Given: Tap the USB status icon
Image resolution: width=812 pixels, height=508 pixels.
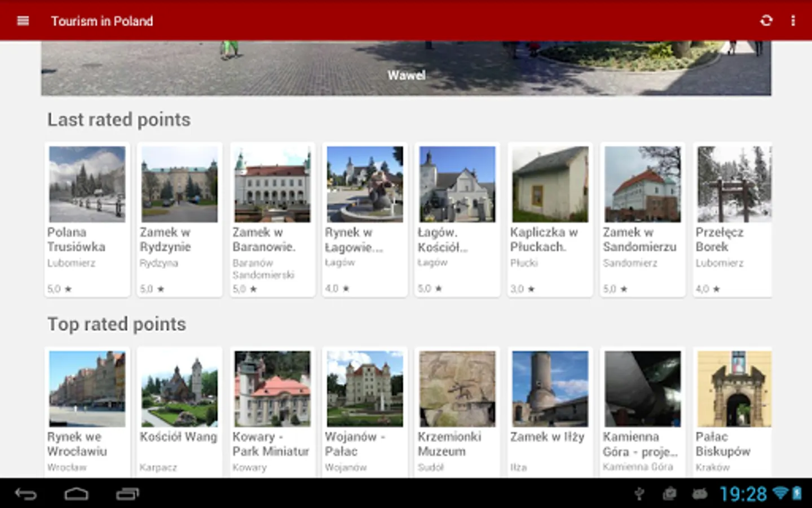Looking at the screenshot, I should point(639,494).
